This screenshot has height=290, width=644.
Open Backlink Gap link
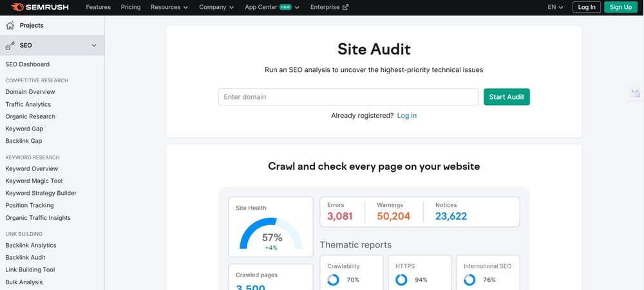coord(23,141)
